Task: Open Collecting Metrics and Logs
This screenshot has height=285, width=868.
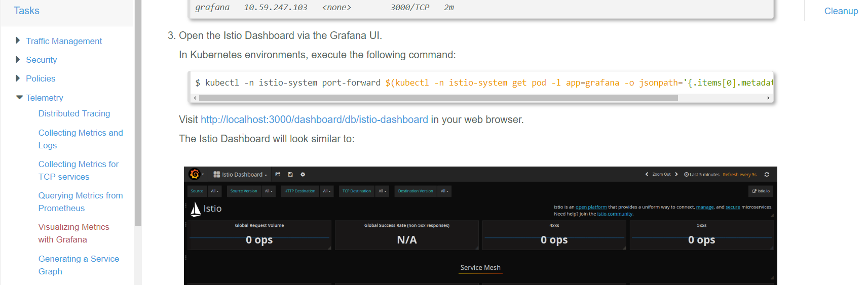Action: click(x=81, y=139)
